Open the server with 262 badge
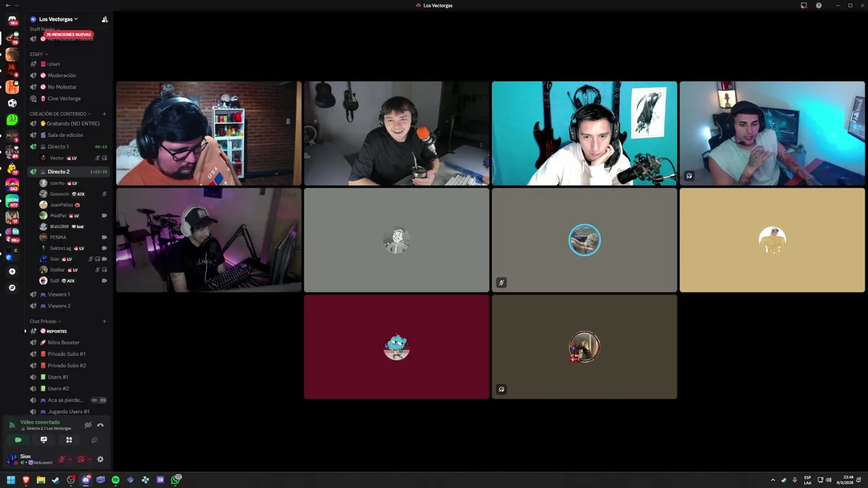The height and width of the screenshot is (488, 868). point(12,184)
